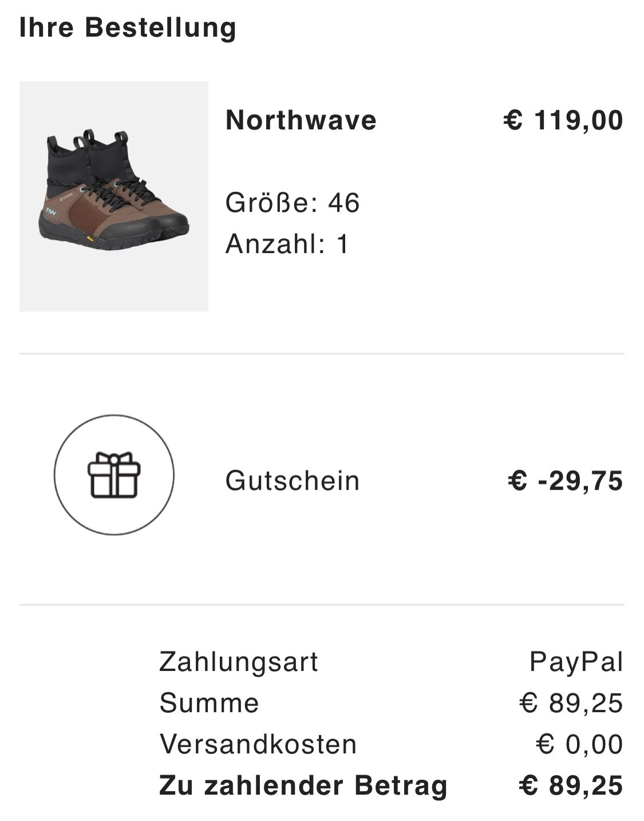
Task: Select the amount beside Summe
Action: (571, 703)
